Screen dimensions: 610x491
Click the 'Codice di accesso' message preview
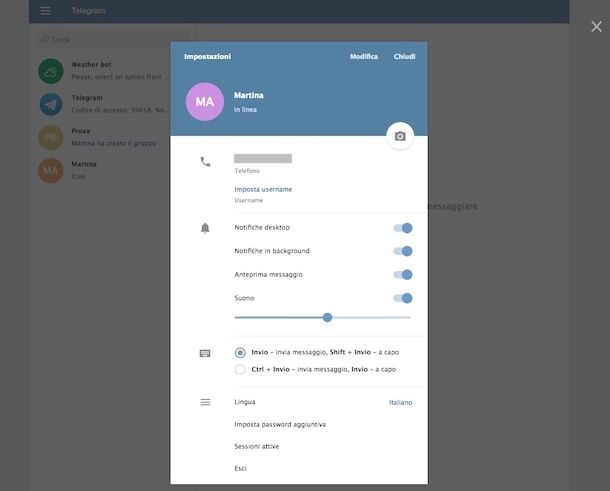click(119, 110)
